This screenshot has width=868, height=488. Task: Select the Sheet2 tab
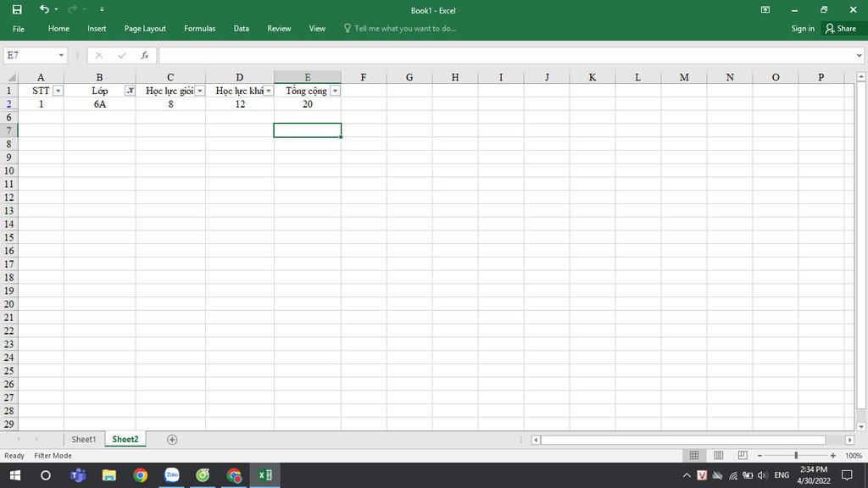click(x=125, y=440)
